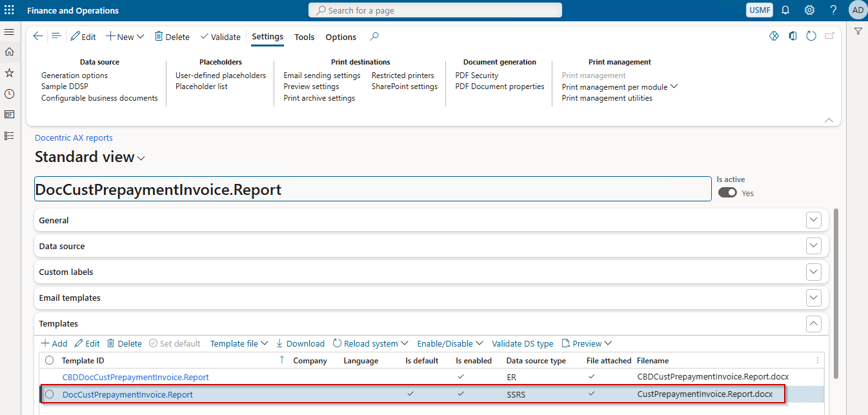
Task: Click the back arrow icon
Action: [38, 37]
